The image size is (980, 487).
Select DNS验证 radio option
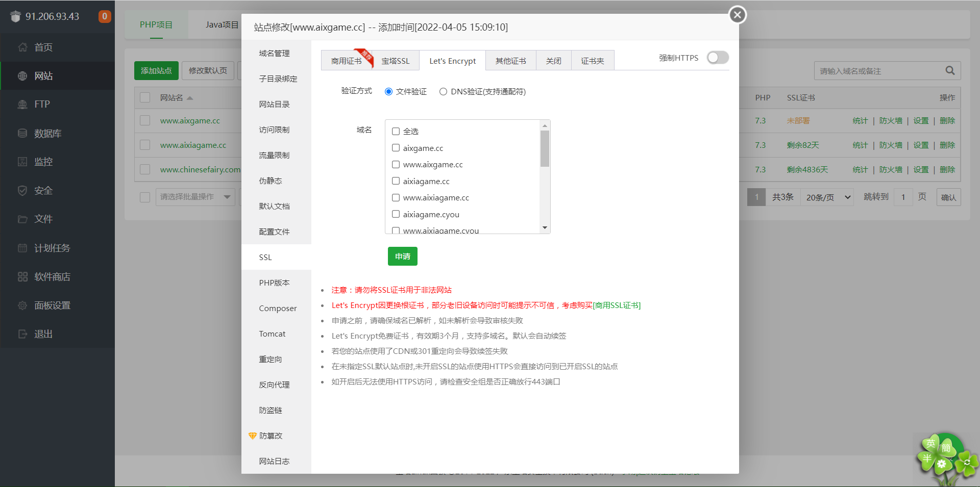pyautogui.click(x=443, y=92)
